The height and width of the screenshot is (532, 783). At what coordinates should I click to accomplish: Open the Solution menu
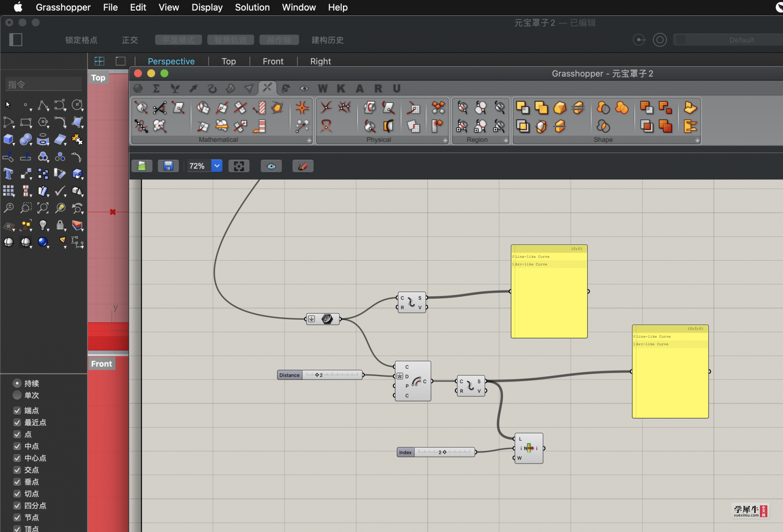coord(252,7)
